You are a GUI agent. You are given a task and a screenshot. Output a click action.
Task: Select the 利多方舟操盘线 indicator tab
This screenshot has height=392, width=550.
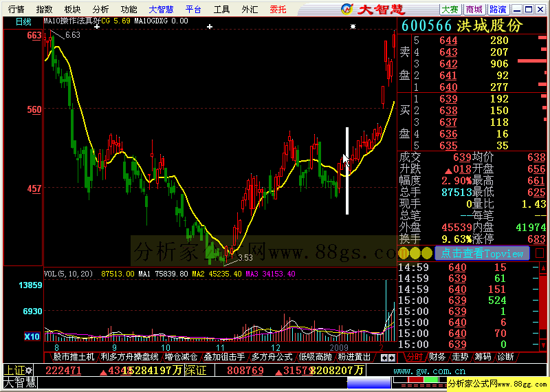(129, 357)
